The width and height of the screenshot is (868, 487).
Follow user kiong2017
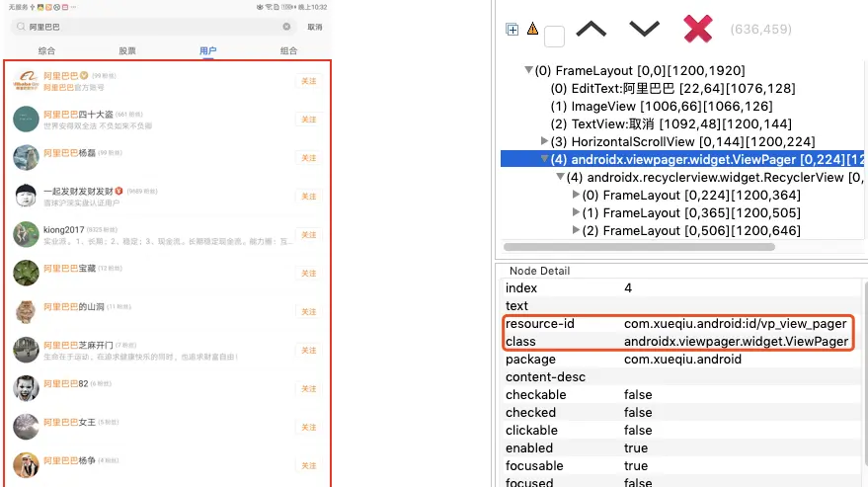pyautogui.click(x=309, y=235)
